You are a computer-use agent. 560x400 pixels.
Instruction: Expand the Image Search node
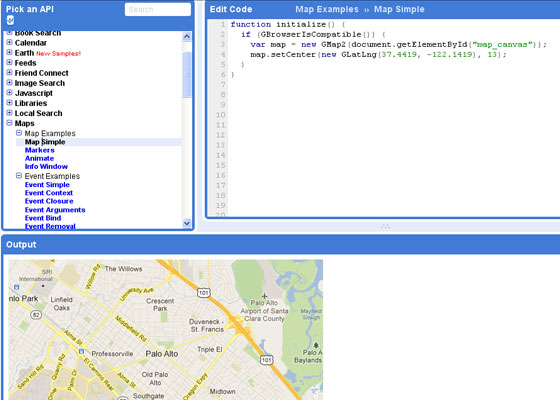10,82
